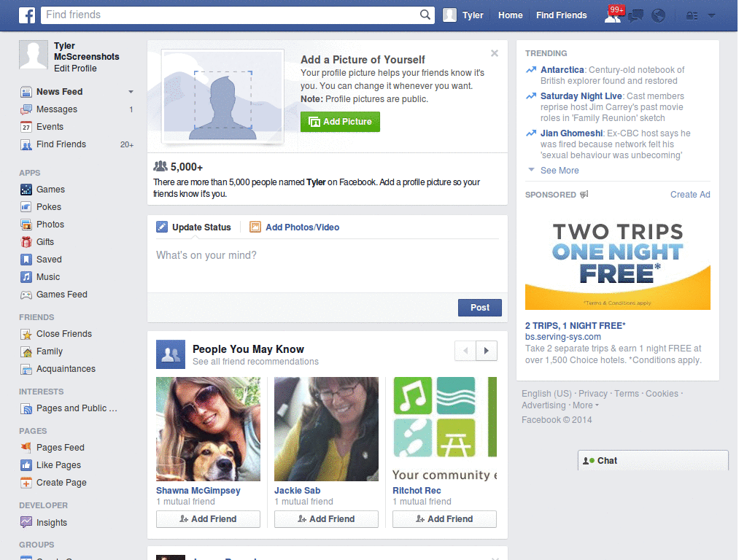
Task: Click the Games Feed controller icon
Action: click(x=26, y=295)
